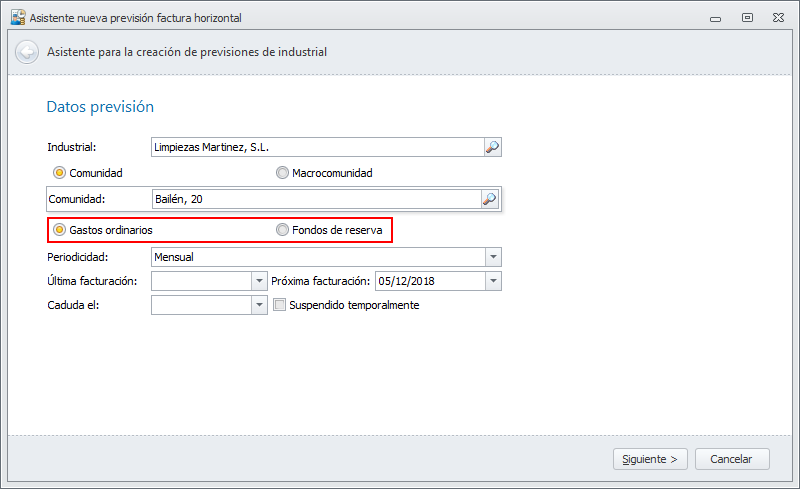The width and height of the screenshot is (800, 489).
Task: Click the empty Caduda el date field
Action: [202, 305]
